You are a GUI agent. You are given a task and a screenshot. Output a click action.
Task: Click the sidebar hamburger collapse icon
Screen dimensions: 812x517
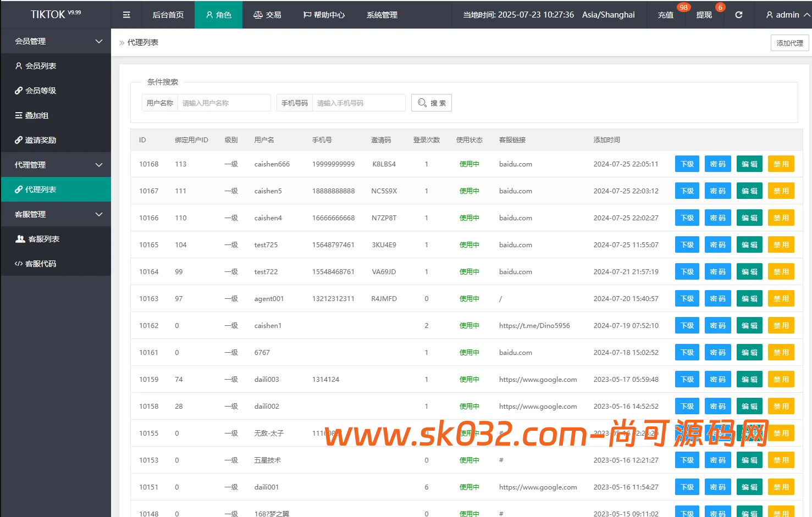coord(126,14)
